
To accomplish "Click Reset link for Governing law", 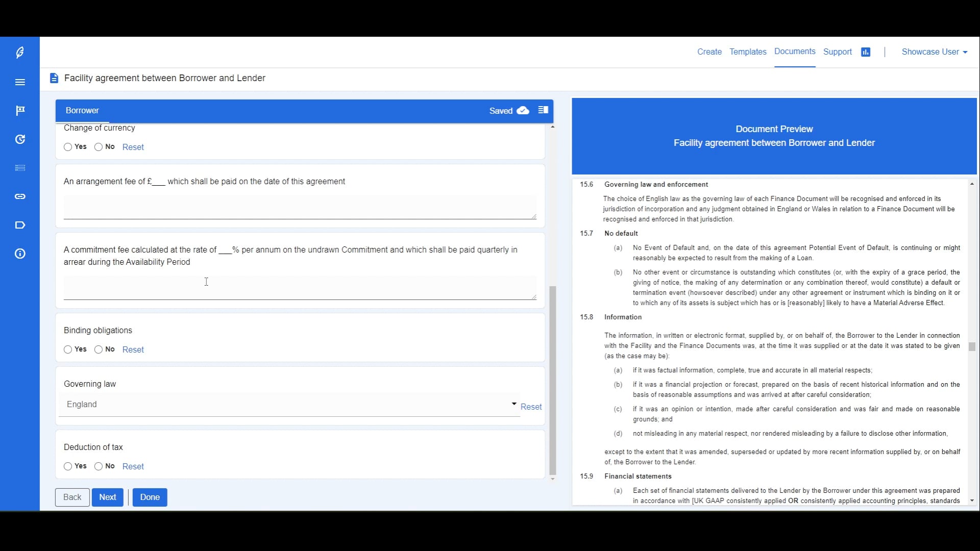I will [x=531, y=407].
